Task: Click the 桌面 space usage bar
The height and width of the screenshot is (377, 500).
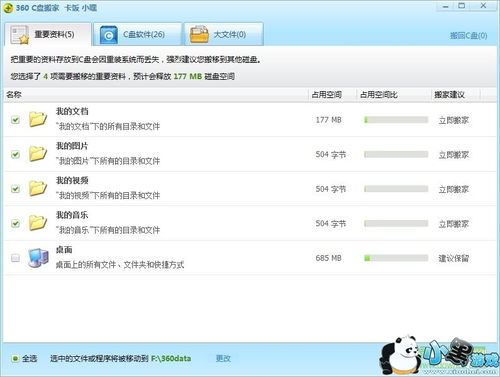Action: [x=396, y=258]
